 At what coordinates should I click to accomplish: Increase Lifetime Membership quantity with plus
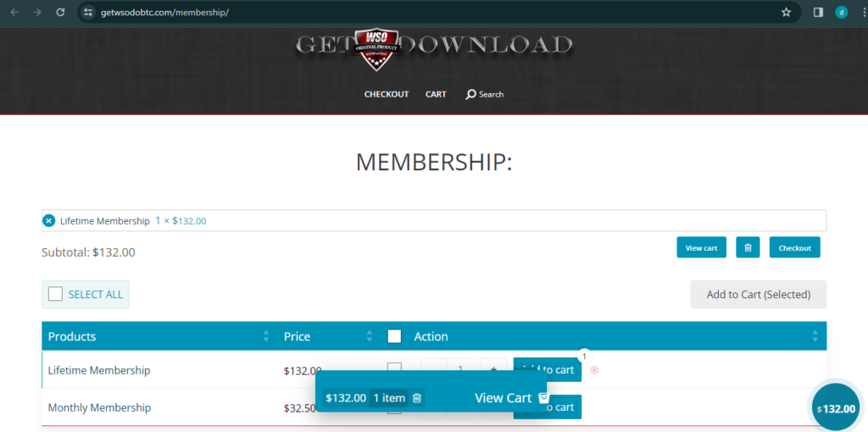493,369
